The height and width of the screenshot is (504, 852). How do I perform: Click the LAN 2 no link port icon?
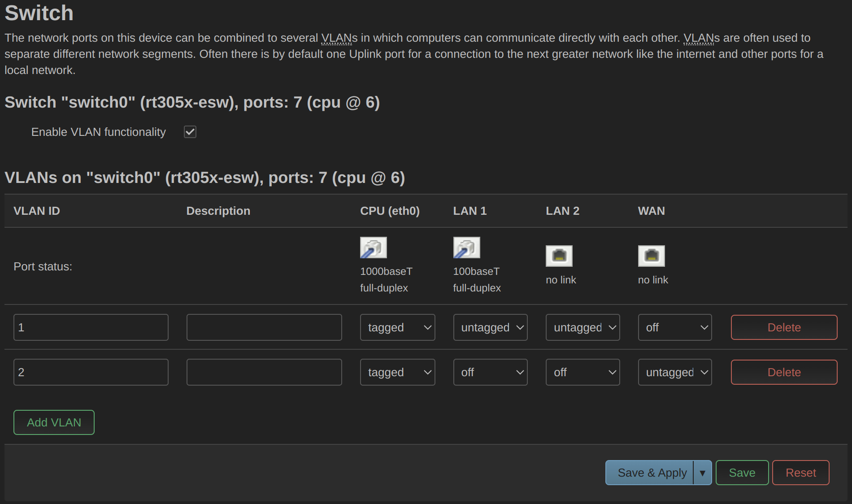[559, 256]
